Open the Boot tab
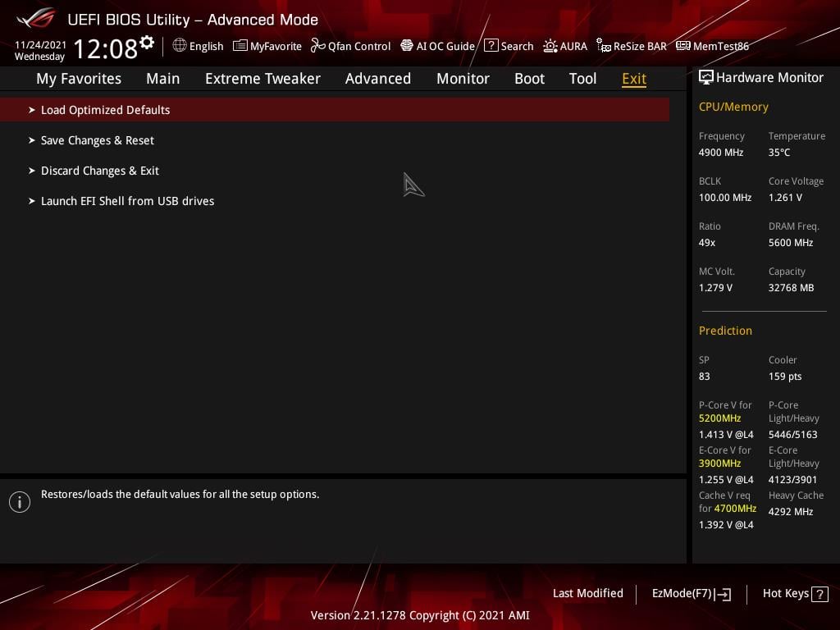Screen dimensions: 840x630 coord(529,79)
